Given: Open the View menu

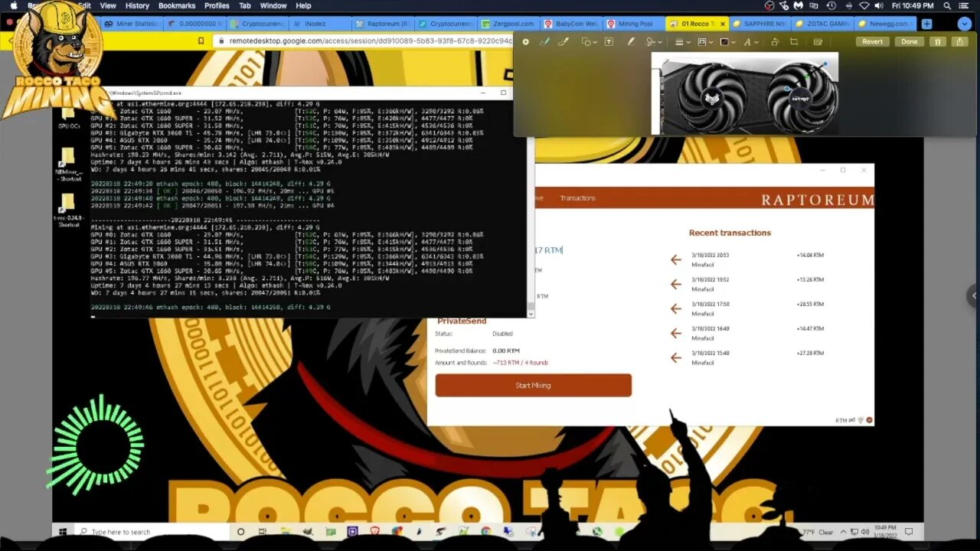Looking at the screenshot, I should click(x=108, y=5).
